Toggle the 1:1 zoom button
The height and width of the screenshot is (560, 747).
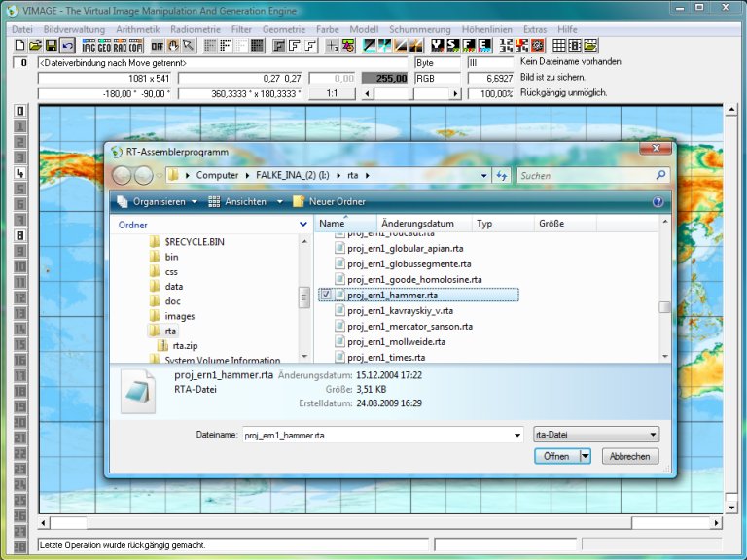[x=332, y=93]
